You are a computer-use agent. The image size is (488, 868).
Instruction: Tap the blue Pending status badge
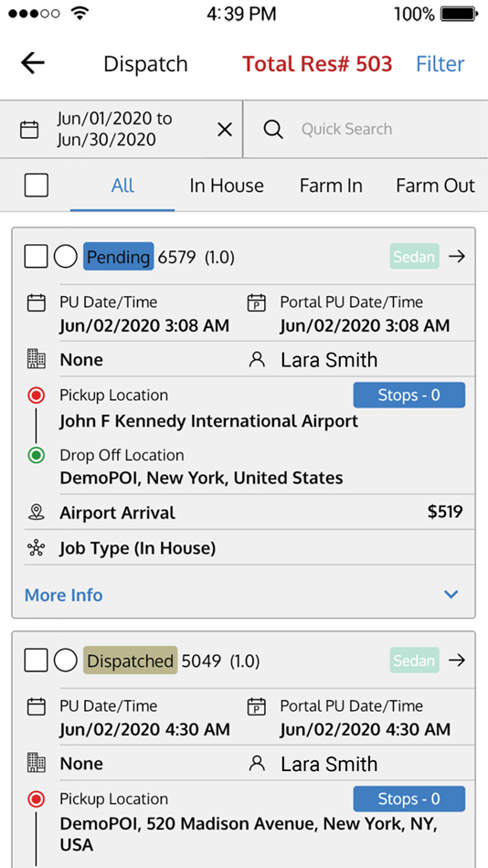tap(119, 257)
